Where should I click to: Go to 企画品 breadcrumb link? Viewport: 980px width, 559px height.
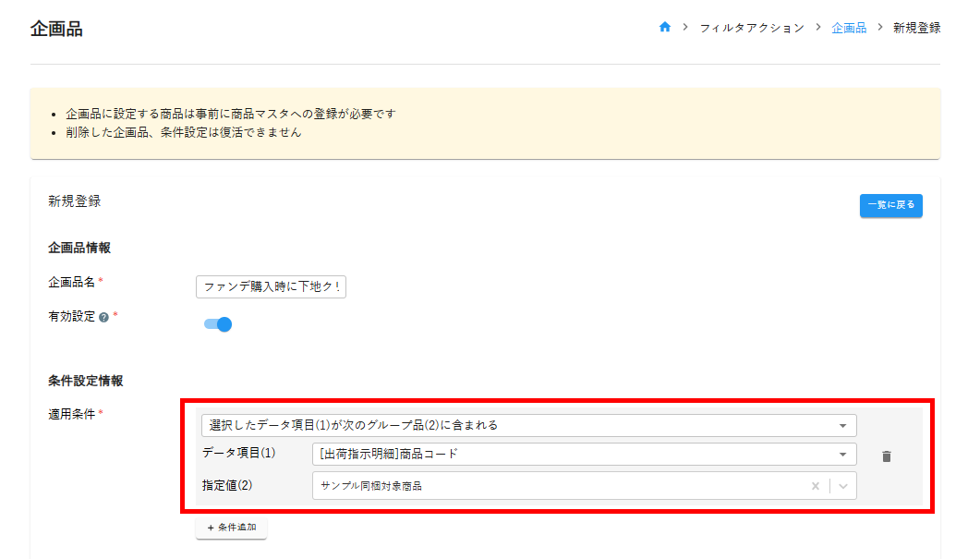pos(849,28)
